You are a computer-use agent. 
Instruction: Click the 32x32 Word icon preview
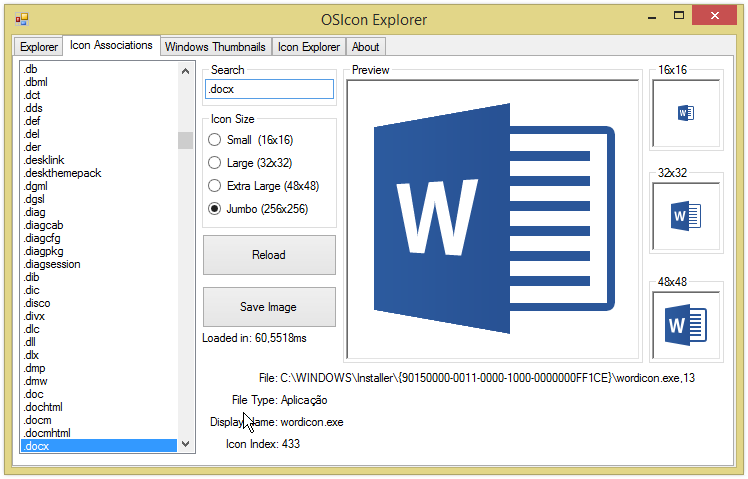[686, 214]
